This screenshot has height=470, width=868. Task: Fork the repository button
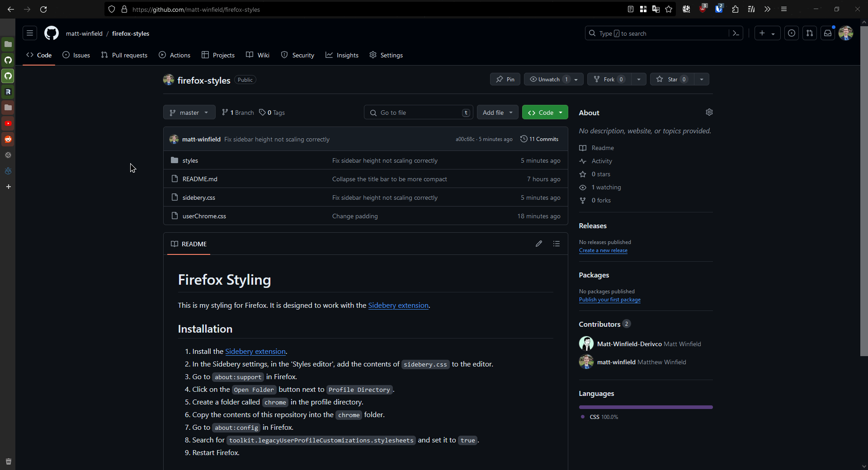coord(609,79)
